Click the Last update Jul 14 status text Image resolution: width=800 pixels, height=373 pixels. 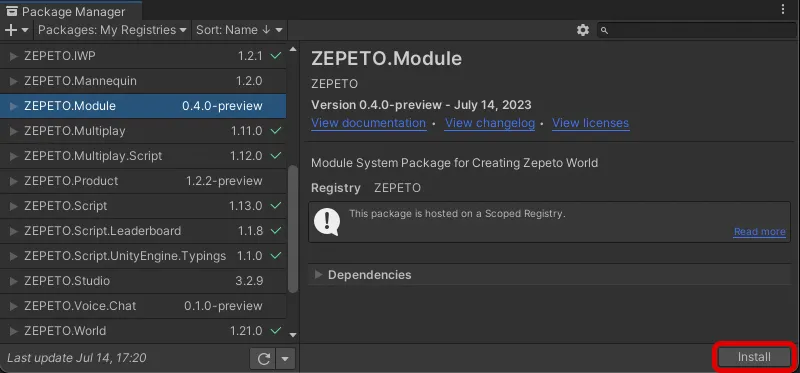coord(77,358)
